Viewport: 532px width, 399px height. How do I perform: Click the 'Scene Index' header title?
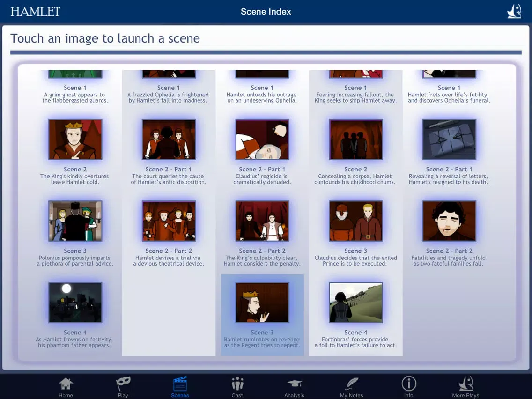[x=266, y=12]
